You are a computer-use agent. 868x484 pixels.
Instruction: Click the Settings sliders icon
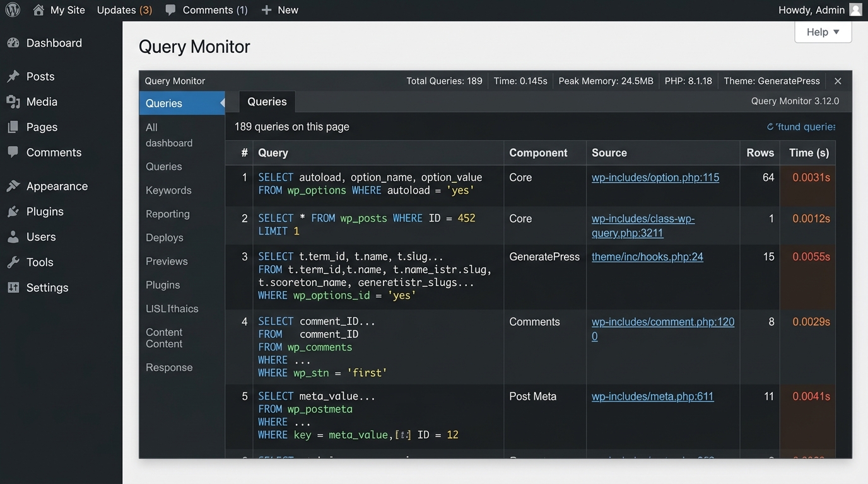pyautogui.click(x=15, y=287)
